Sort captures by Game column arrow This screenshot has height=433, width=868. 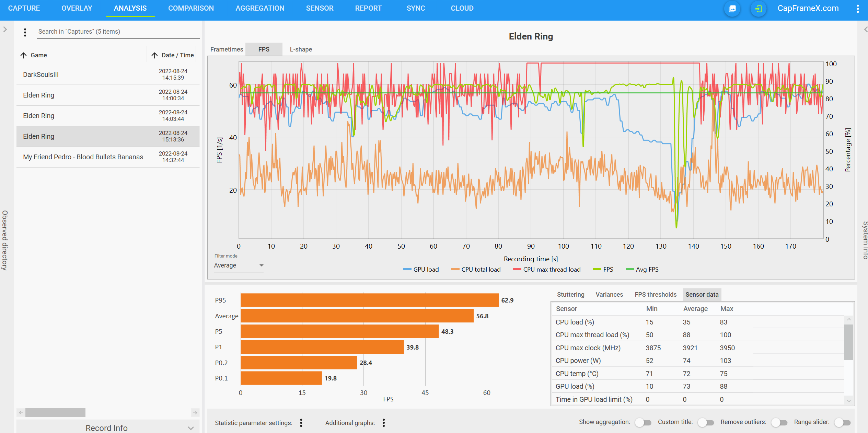[x=24, y=55]
